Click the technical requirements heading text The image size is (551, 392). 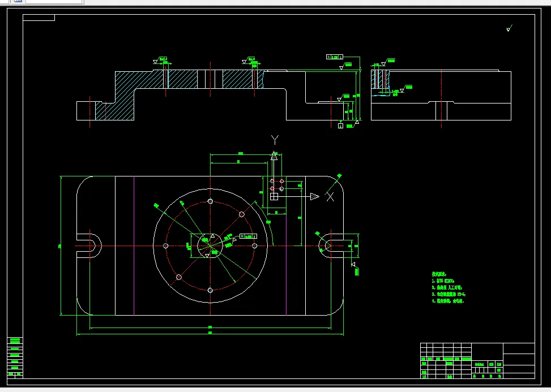point(439,274)
